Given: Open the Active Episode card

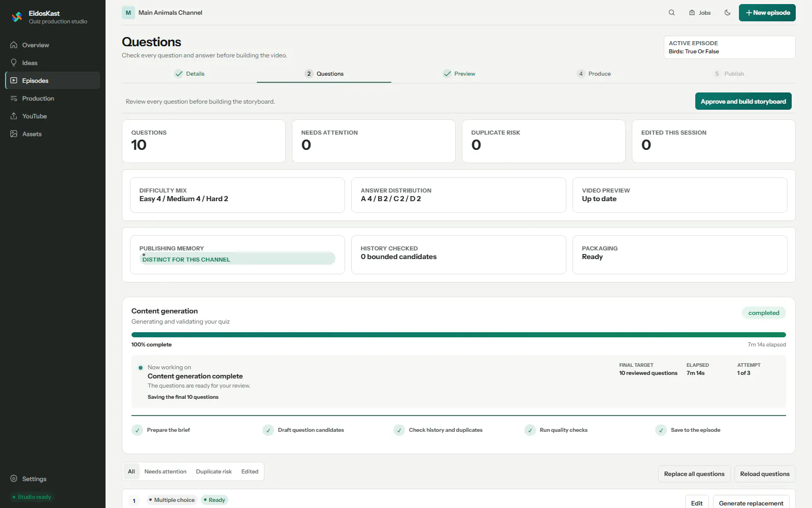Looking at the screenshot, I should pyautogui.click(x=729, y=47).
